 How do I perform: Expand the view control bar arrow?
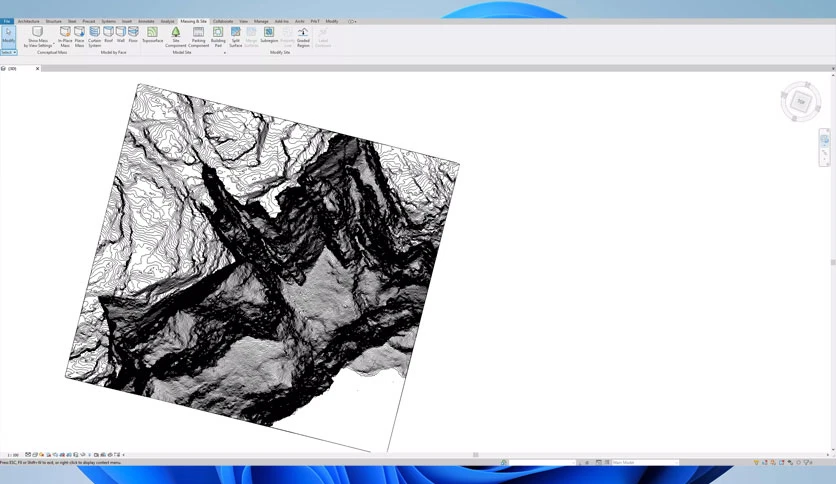(124, 455)
